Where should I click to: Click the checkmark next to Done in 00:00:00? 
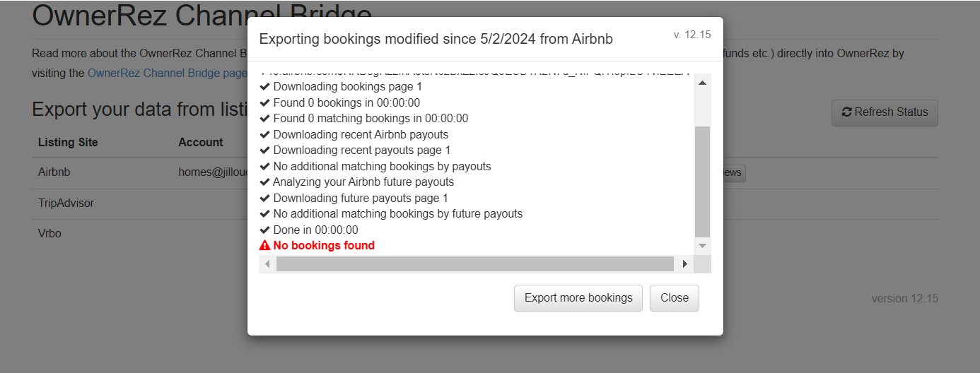265,230
